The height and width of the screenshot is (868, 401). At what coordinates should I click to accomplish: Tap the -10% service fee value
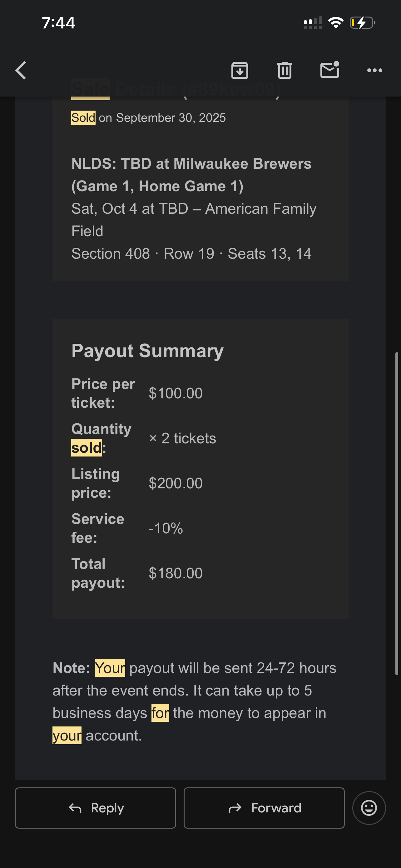[x=166, y=528]
